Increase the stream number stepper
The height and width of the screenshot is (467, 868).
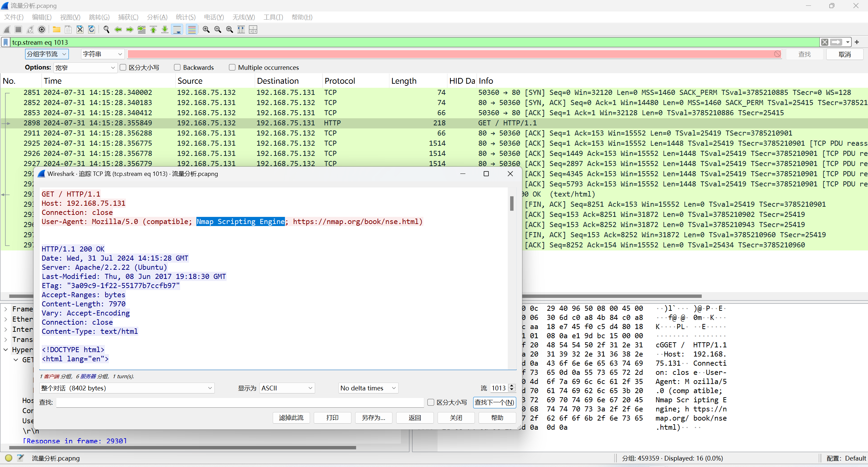(512, 386)
